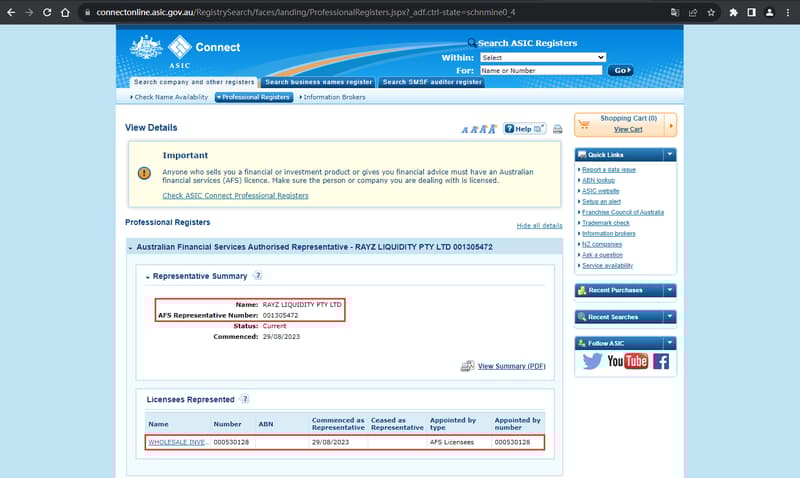This screenshot has width=800, height=478.
Task: Click AFS Representative Number 001305472 value
Action: pos(280,315)
